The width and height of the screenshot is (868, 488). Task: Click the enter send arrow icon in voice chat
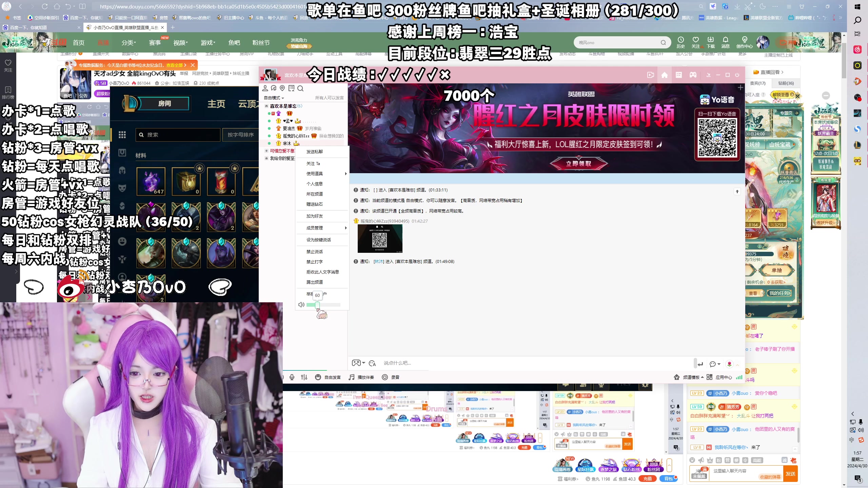point(700,364)
